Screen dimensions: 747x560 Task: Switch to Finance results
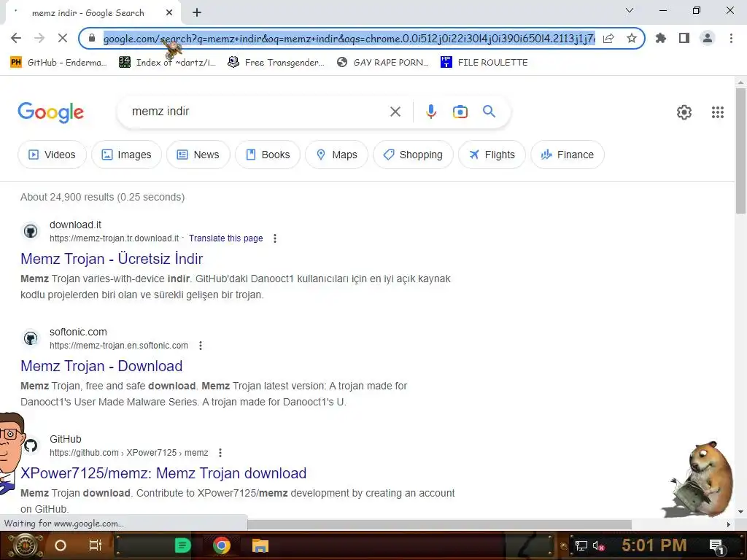[x=568, y=155]
